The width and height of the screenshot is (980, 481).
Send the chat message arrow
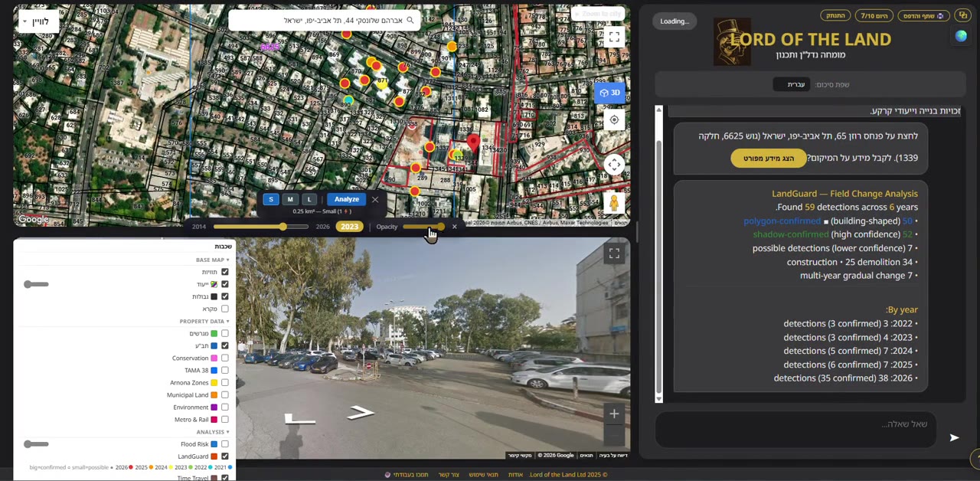pos(954,437)
